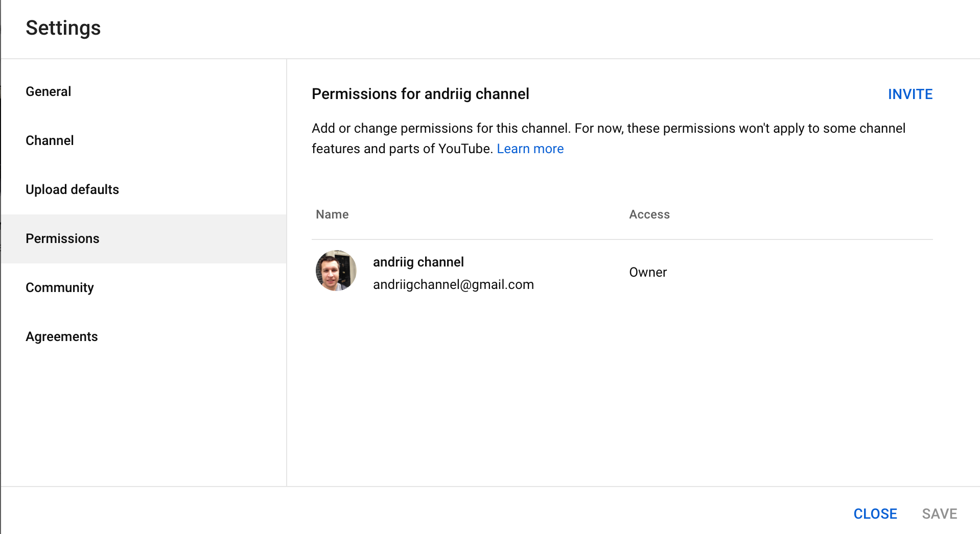Click the 'features and parts of YouTube' text
The image size is (980, 534).
click(402, 149)
